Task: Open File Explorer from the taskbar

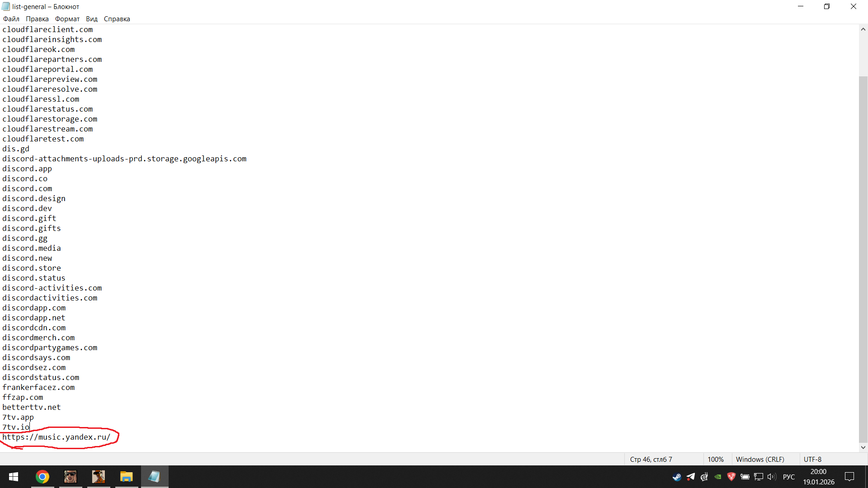Action: tap(126, 477)
